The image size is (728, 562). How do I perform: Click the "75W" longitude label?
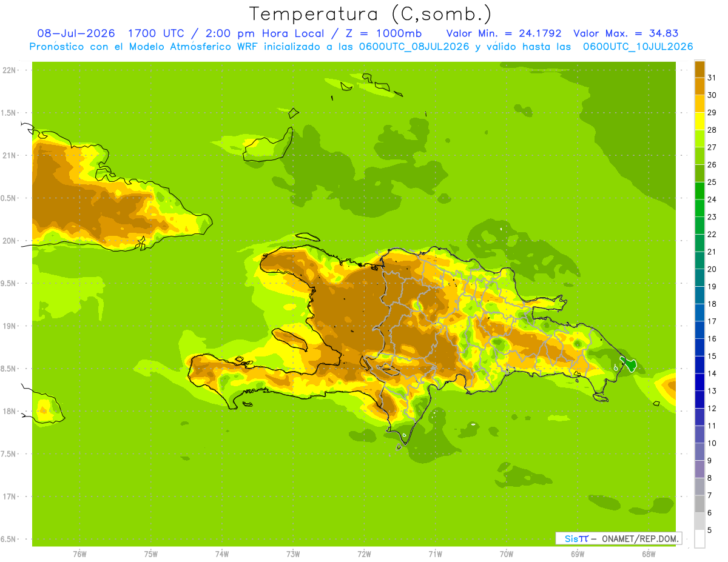point(151,555)
